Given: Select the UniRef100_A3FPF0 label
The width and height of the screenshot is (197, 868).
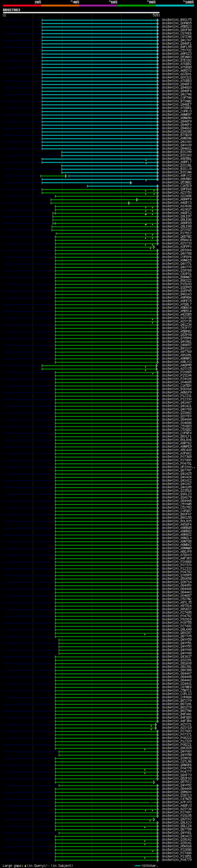Looking at the screenshot, I should (177, 247).
